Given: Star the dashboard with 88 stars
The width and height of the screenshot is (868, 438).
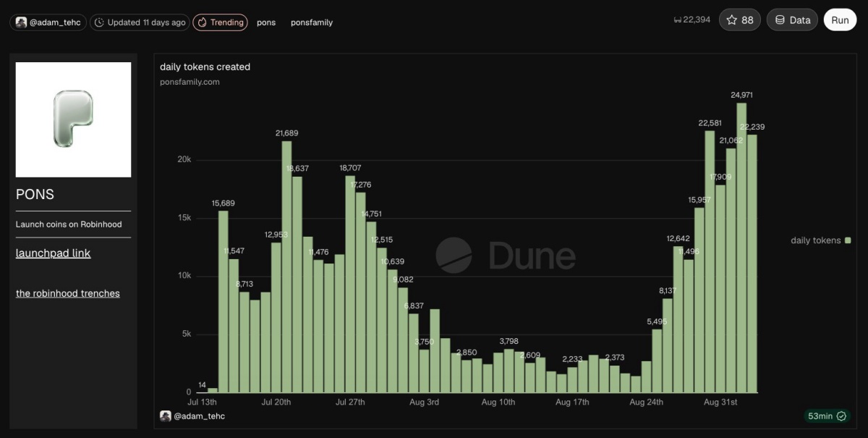Looking at the screenshot, I should (739, 20).
